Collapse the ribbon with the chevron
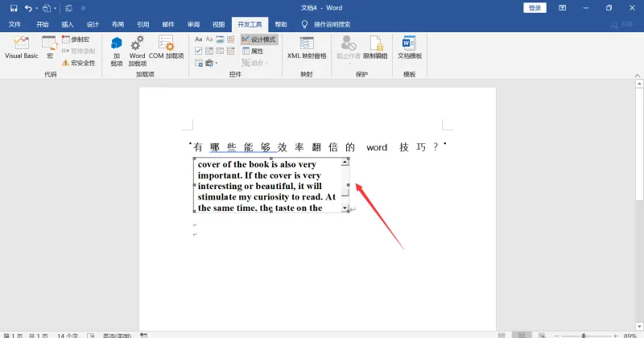This screenshot has width=644, height=338. [x=637, y=76]
